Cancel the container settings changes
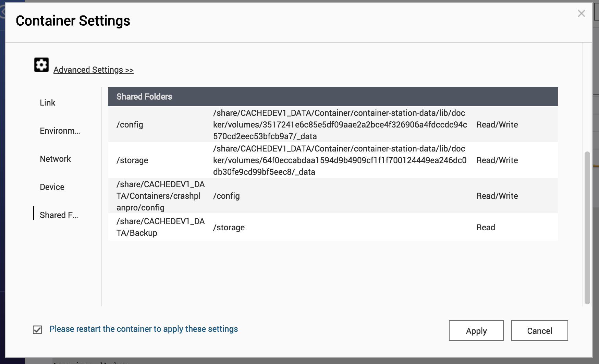This screenshot has height=364, width=599. tap(539, 330)
